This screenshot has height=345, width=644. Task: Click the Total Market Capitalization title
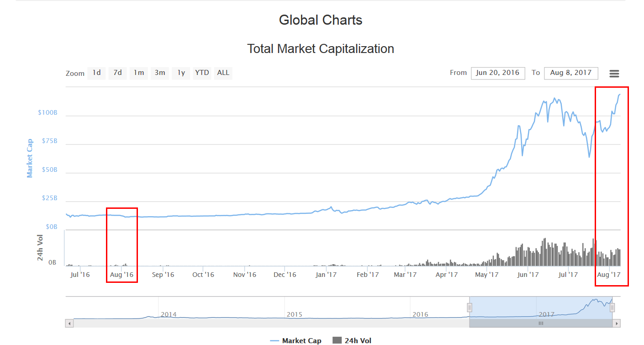pos(321,48)
